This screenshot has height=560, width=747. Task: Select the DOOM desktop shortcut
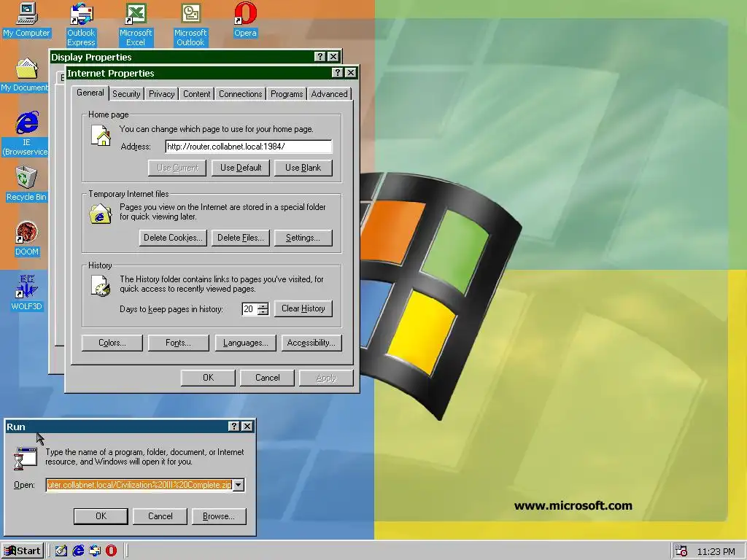(26, 238)
